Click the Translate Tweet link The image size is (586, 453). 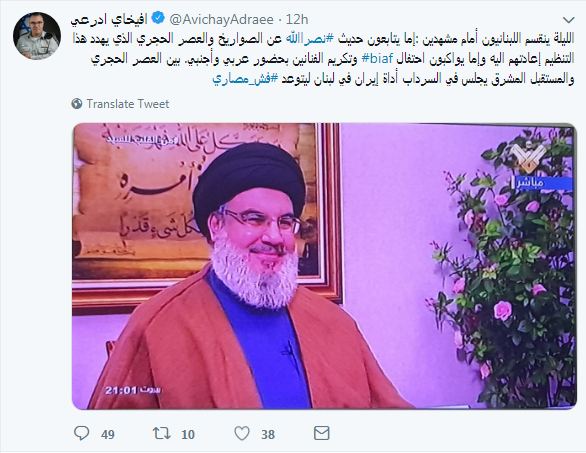point(128,104)
